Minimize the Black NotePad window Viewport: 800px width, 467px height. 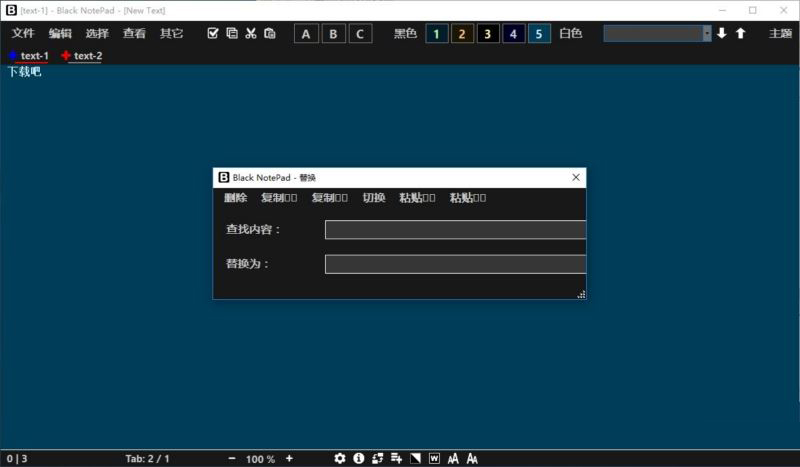pos(722,10)
